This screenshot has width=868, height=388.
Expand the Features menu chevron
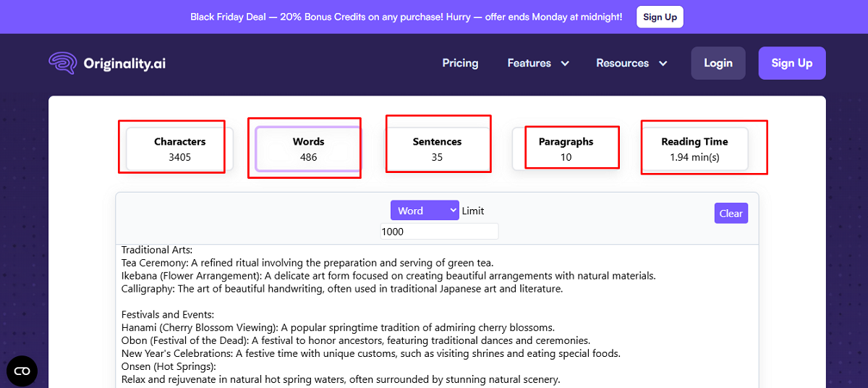click(565, 64)
